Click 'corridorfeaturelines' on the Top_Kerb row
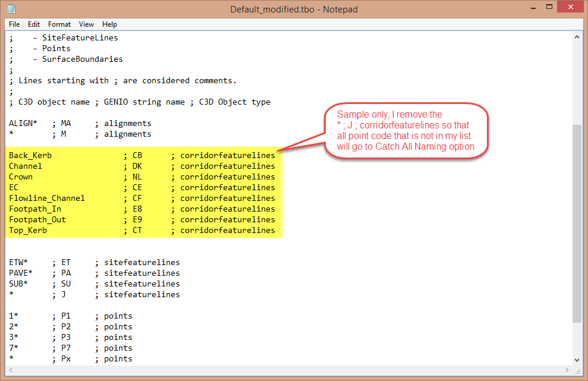This screenshot has height=381, width=588. pos(228,230)
